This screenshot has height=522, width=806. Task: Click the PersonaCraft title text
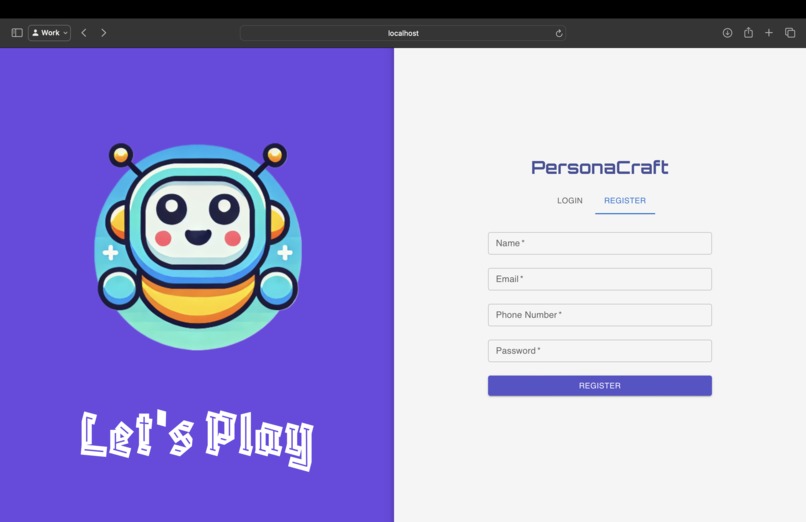pyautogui.click(x=600, y=167)
